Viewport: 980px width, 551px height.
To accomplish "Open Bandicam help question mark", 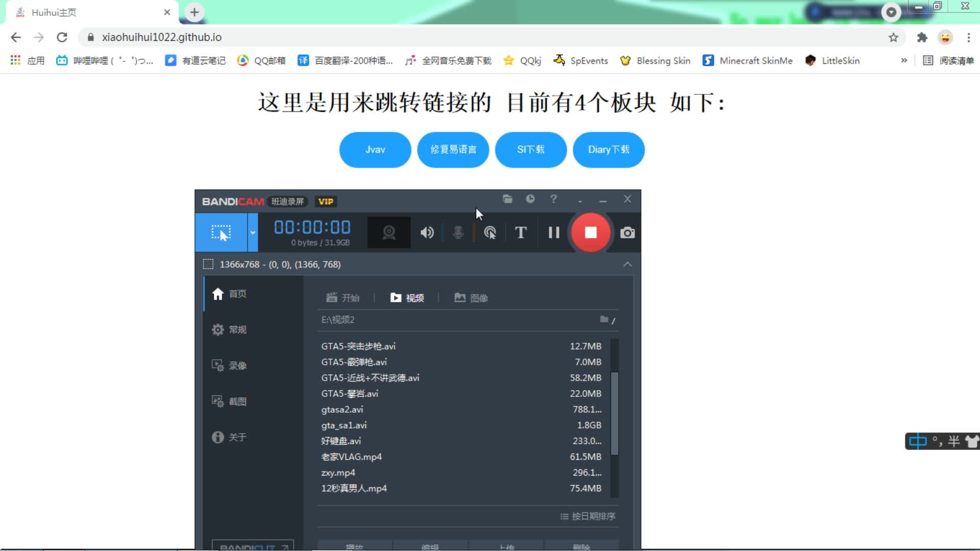I will click(x=553, y=199).
